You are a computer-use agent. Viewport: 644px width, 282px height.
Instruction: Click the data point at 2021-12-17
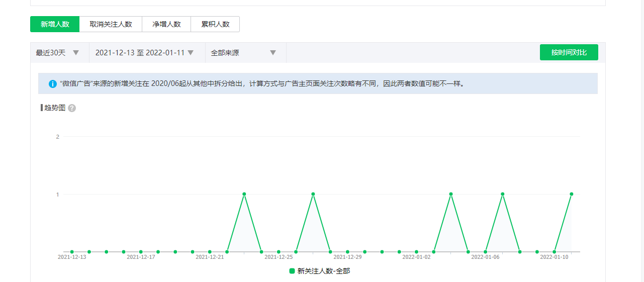(141, 252)
